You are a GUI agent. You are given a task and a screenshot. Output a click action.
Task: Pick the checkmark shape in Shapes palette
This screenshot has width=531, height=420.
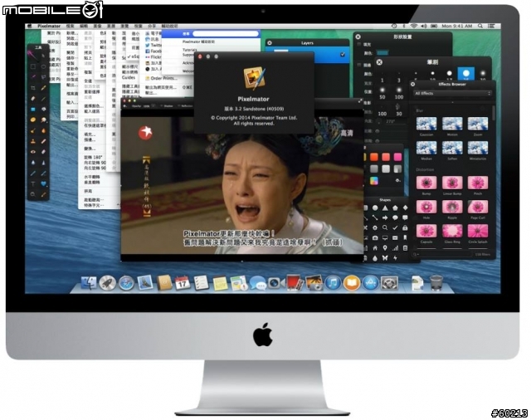click(x=395, y=228)
